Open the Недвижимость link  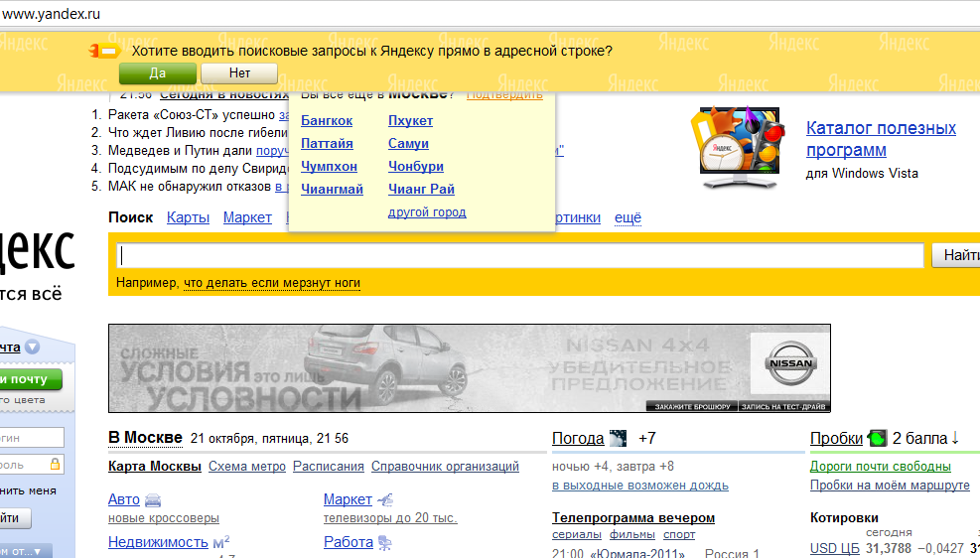pyautogui.click(x=158, y=542)
